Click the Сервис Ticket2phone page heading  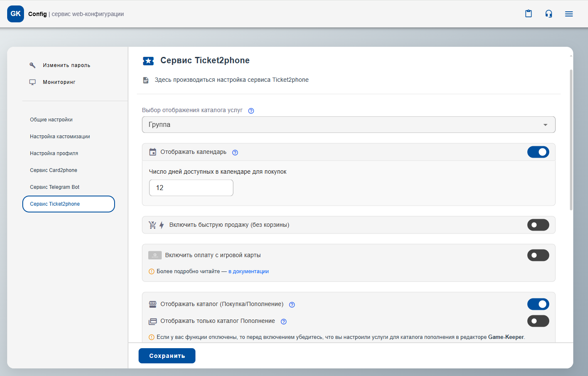click(205, 60)
